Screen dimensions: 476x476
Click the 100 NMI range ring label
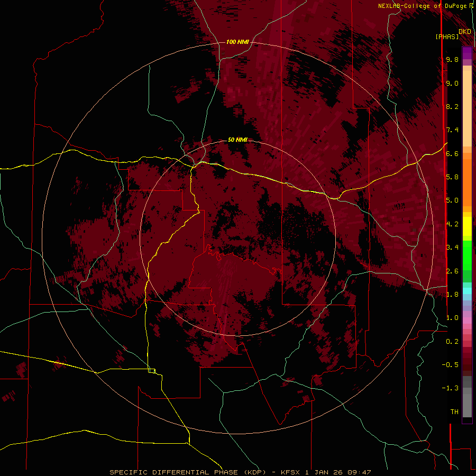point(237,42)
